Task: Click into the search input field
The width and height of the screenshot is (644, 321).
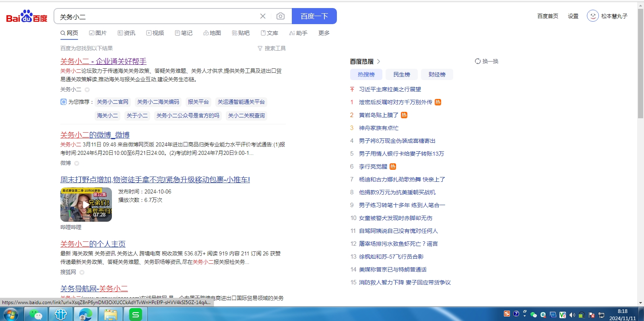Action: click(x=157, y=16)
